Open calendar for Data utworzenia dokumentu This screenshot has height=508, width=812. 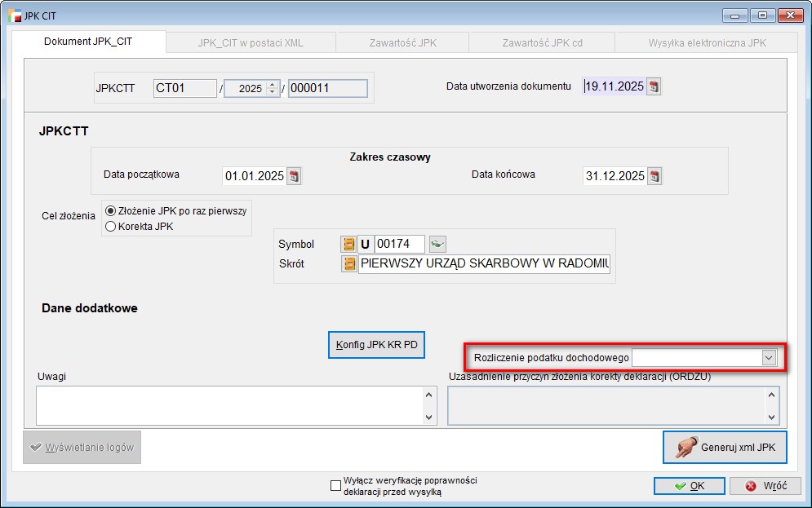point(654,86)
